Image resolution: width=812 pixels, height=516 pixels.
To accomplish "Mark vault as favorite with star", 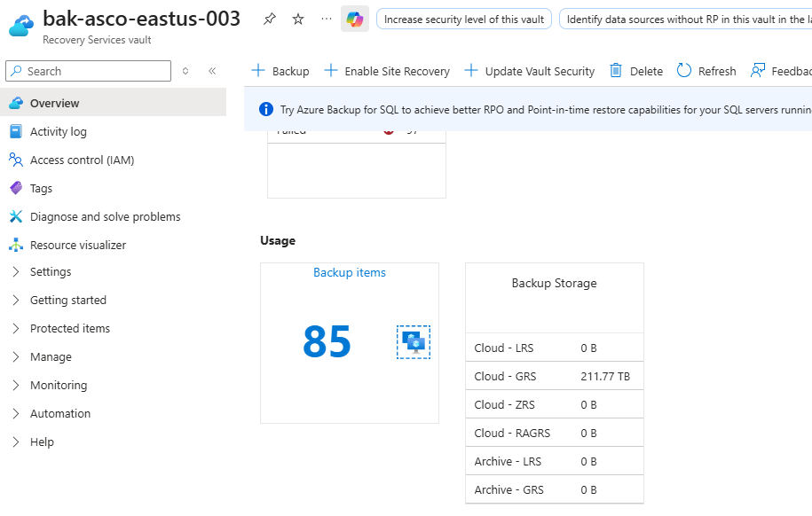I will click(298, 20).
